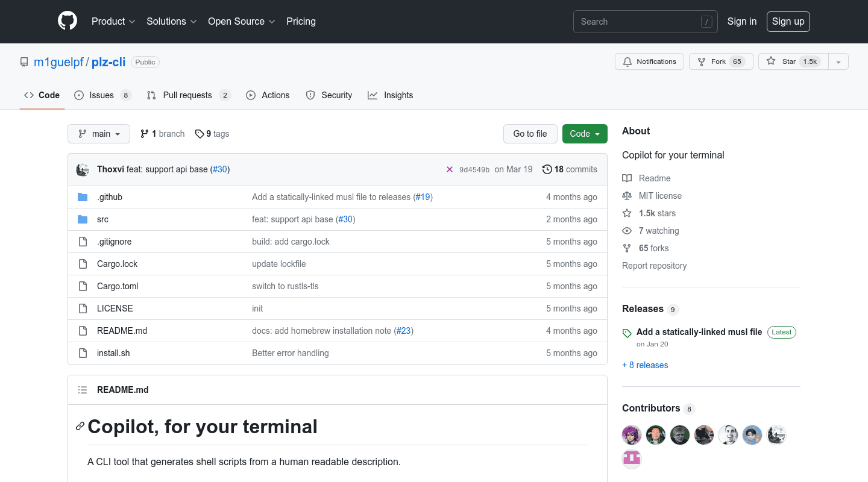This screenshot has width=868, height=482.
Task: Switch to the Pull requests tab
Action: (189, 95)
